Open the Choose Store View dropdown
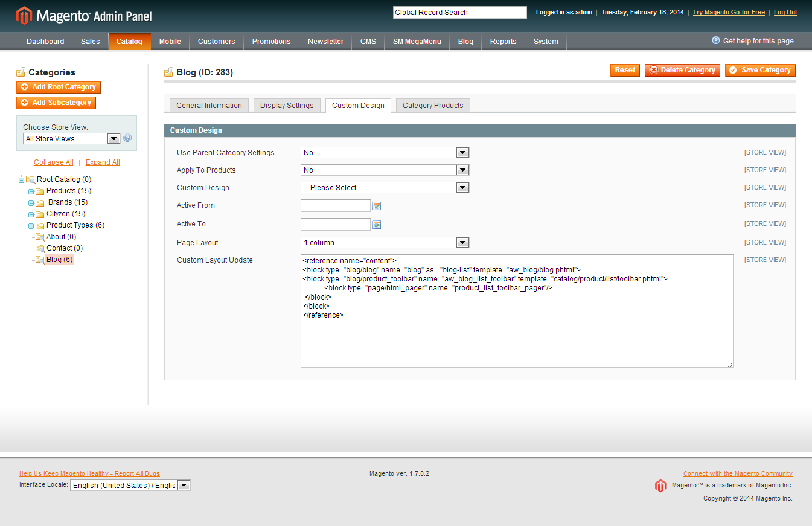 [72, 139]
